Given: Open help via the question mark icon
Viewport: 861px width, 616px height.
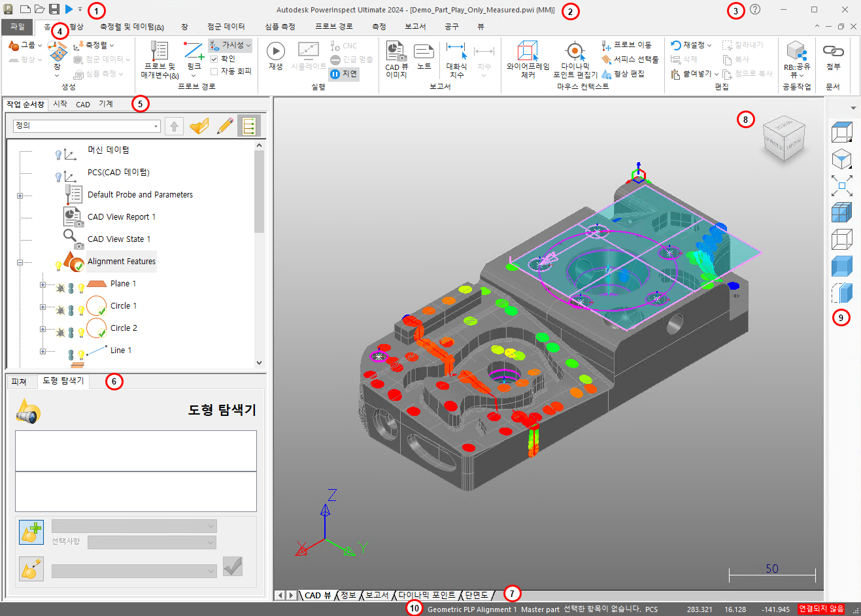Looking at the screenshot, I should tap(755, 9).
